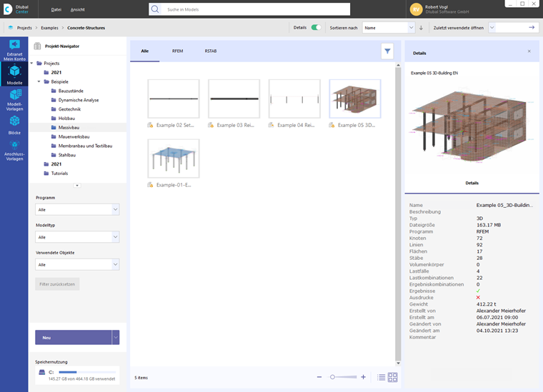Click Filter zurücksetzen button

click(57, 284)
